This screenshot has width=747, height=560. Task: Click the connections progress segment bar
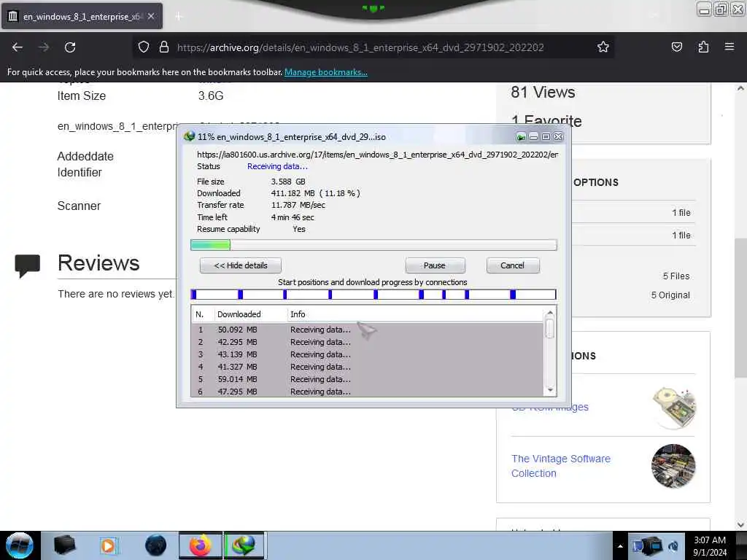click(x=373, y=295)
